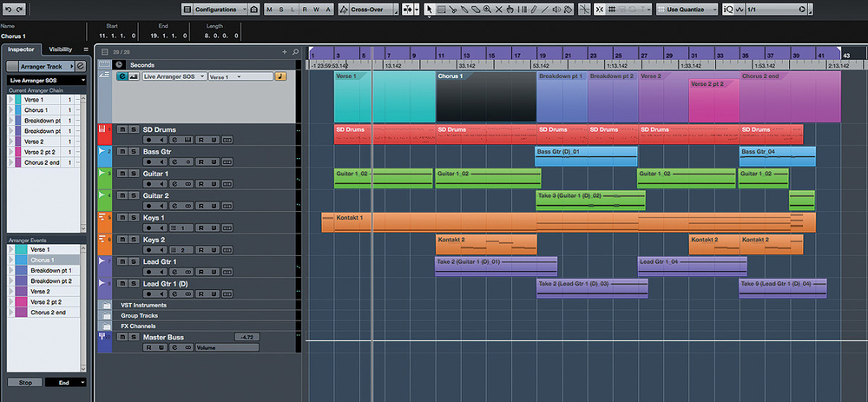Select the Zoom magnifier tool

click(487, 10)
